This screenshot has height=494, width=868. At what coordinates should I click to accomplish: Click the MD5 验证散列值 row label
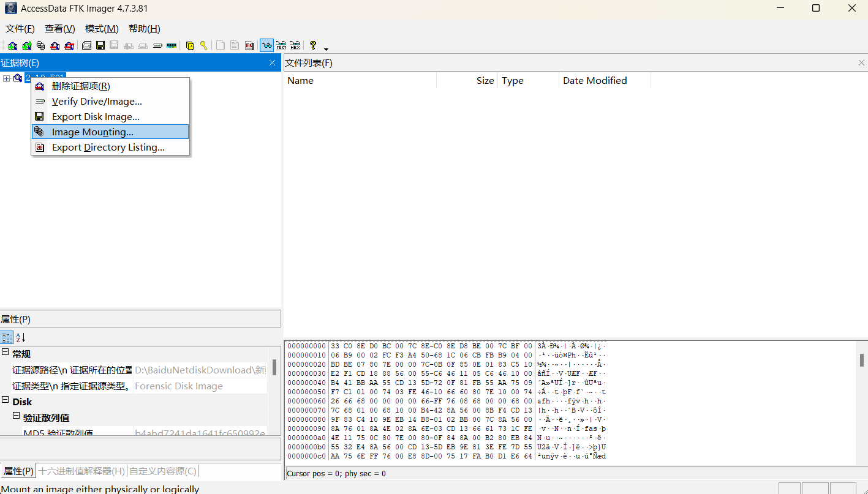58,433
